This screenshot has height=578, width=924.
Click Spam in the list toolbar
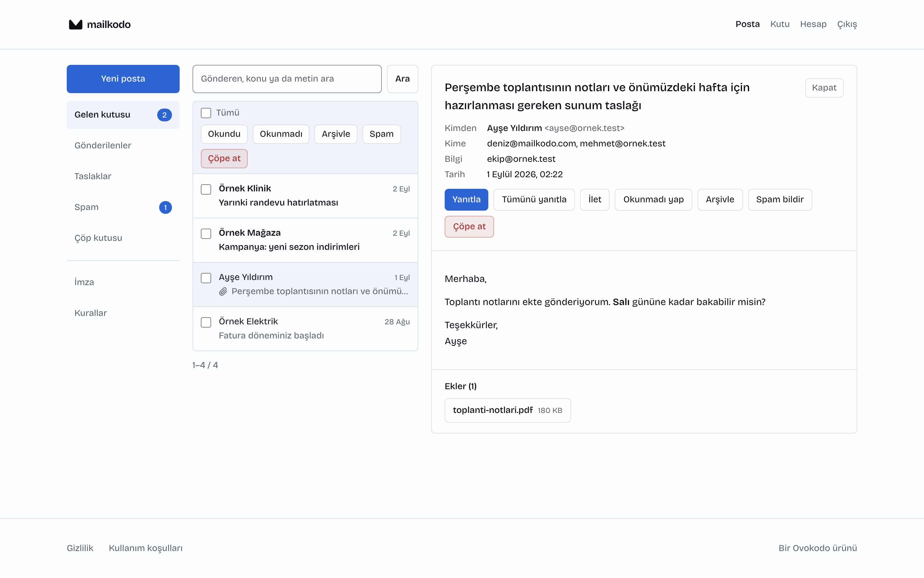[x=381, y=134]
